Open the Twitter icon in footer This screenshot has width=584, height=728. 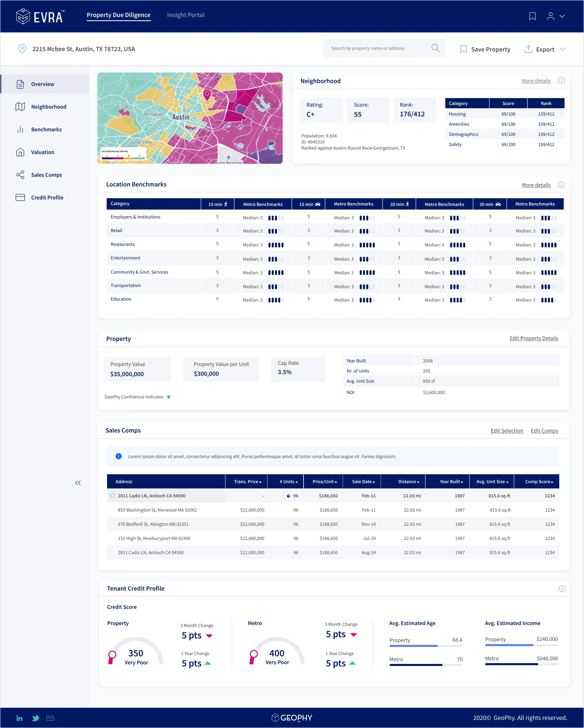tap(35, 718)
